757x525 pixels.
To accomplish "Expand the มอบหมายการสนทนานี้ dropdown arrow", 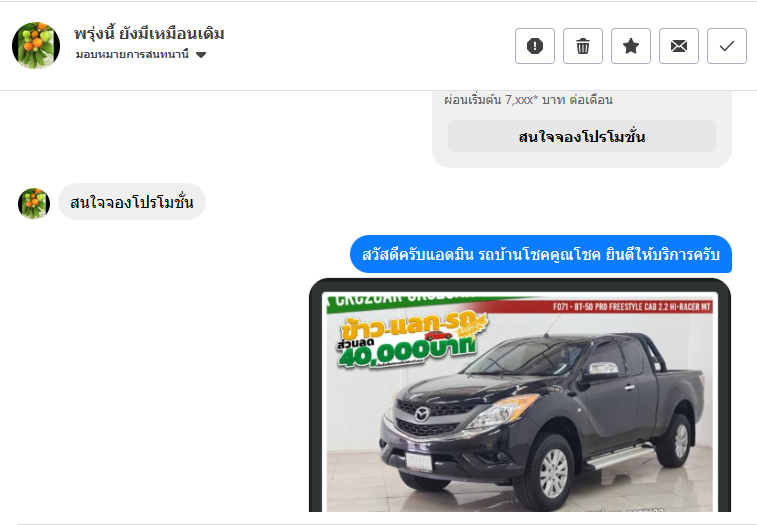I will tap(201, 55).
